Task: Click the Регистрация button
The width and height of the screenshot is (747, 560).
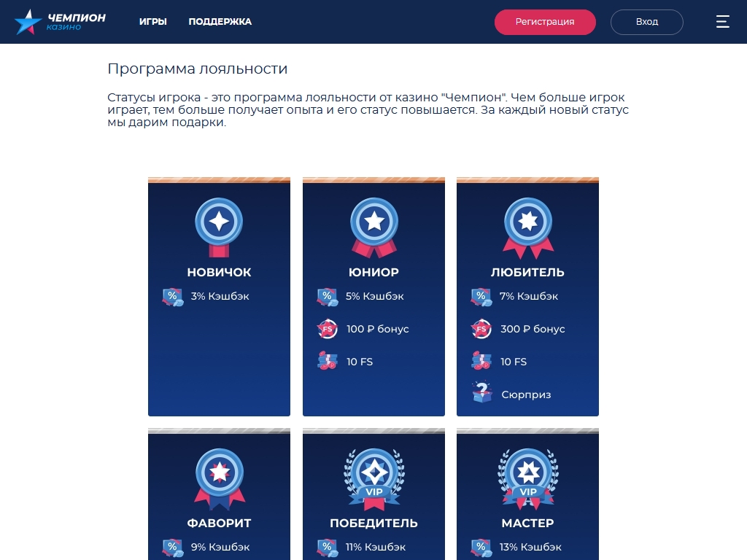Action: pos(545,22)
